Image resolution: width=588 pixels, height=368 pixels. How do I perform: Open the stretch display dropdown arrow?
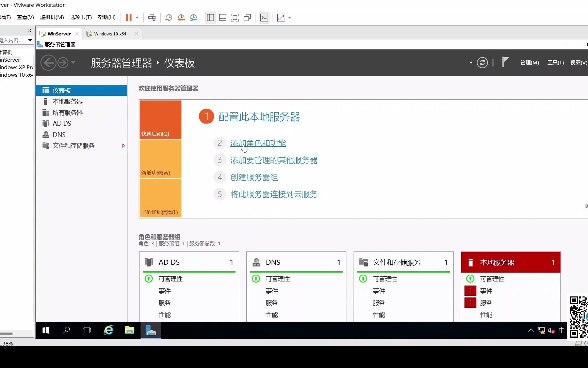(290, 18)
